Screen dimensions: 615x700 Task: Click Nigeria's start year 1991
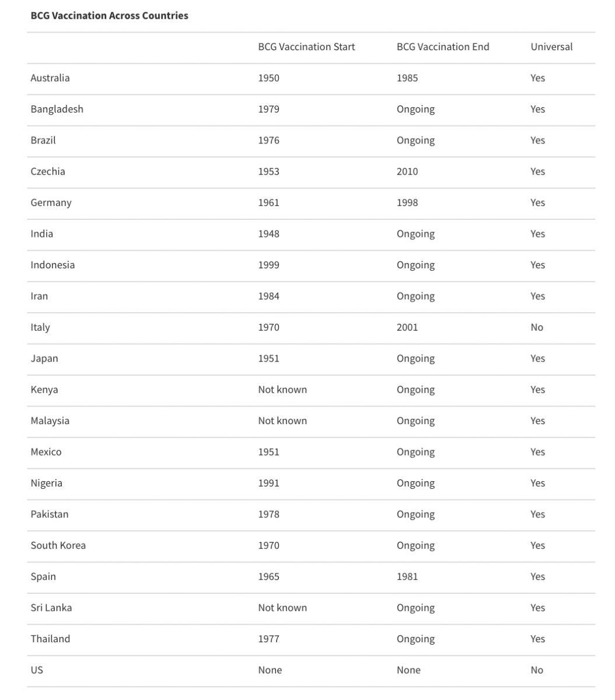tap(268, 483)
